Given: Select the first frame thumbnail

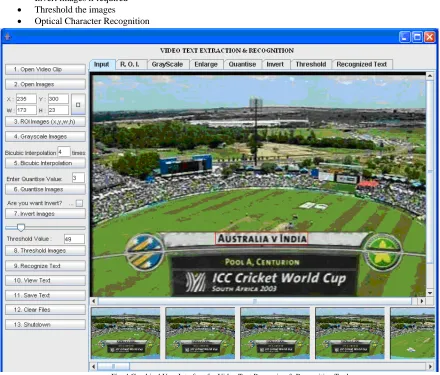Looking at the screenshot, I should pos(126,333).
